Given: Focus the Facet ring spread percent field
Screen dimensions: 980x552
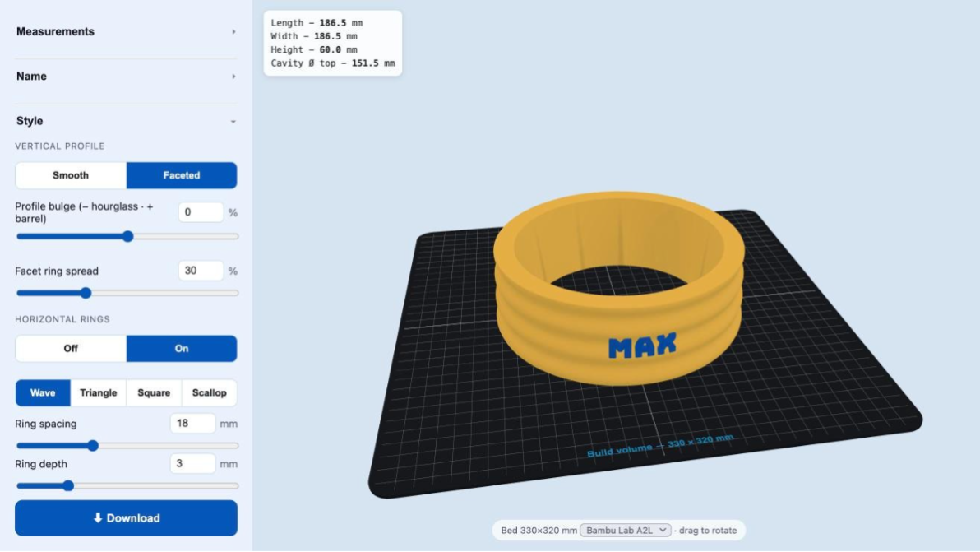Looking at the screenshot, I should tap(201, 271).
